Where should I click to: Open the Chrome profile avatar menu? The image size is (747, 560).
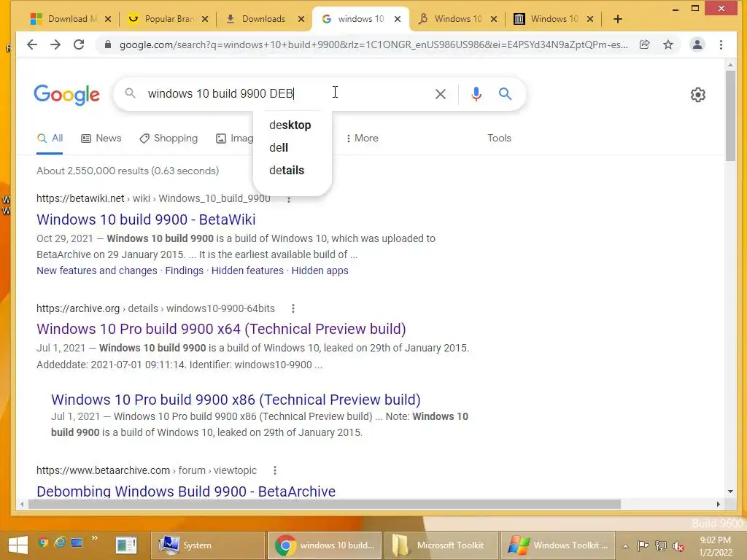tap(697, 44)
